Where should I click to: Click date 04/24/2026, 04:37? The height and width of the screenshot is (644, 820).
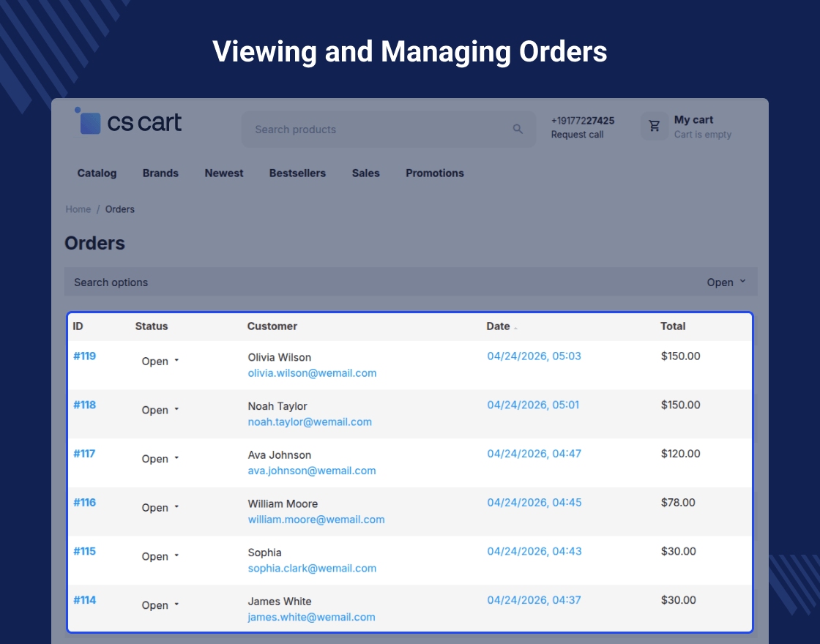(534, 600)
